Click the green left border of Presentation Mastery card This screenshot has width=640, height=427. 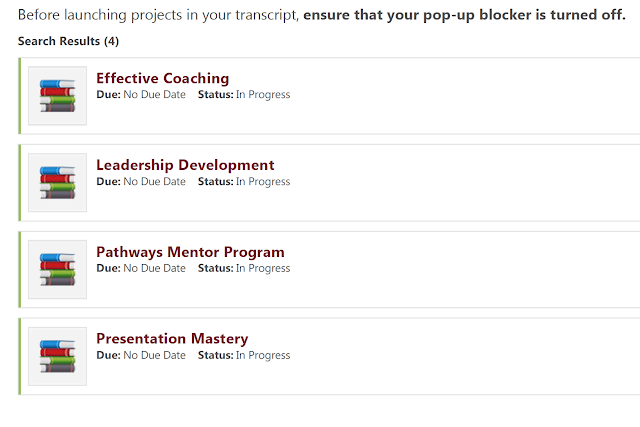19,356
